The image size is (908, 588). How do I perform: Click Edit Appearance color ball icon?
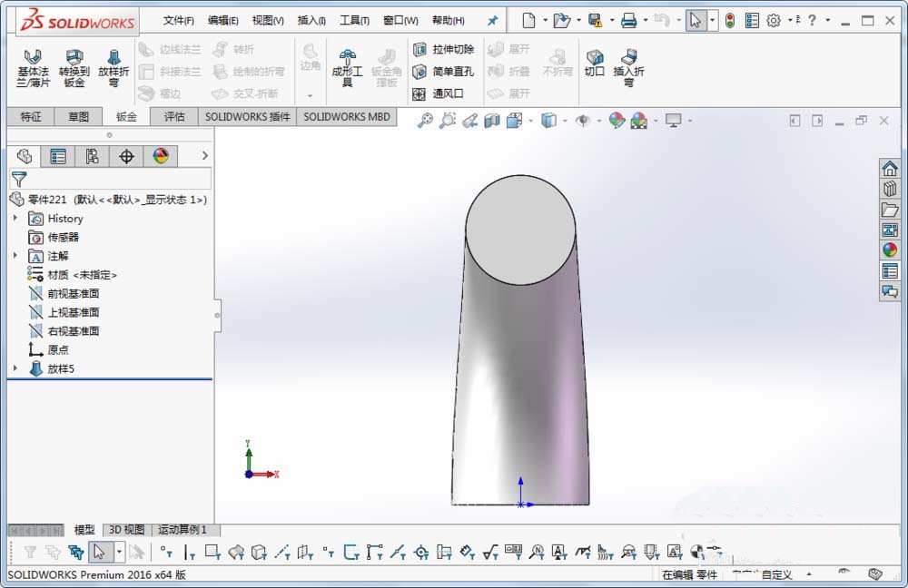click(x=617, y=121)
